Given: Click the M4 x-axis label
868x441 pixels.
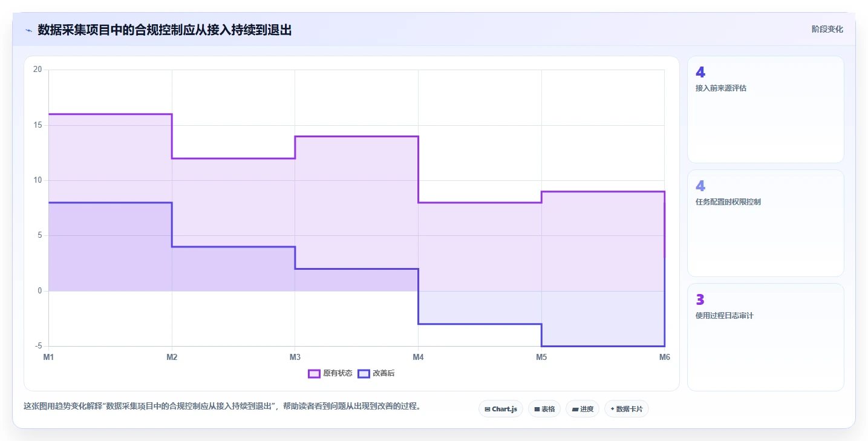Looking at the screenshot, I should pyautogui.click(x=418, y=358).
